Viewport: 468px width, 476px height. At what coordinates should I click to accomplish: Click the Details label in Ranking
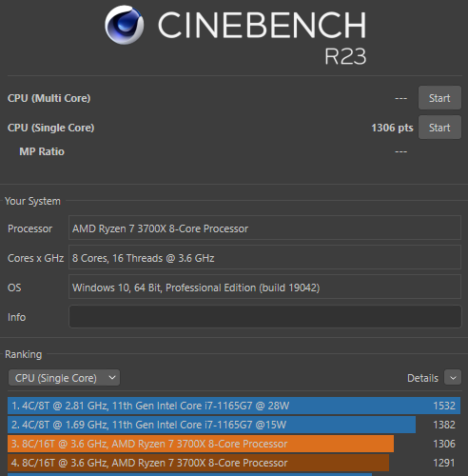(422, 378)
